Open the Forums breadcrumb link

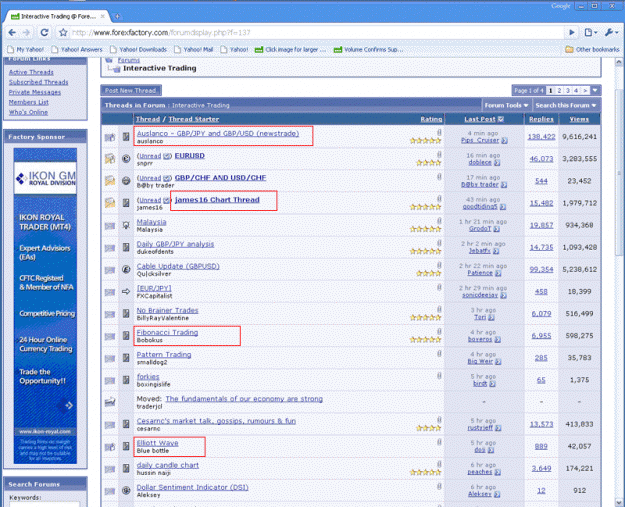pyautogui.click(x=128, y=60)
